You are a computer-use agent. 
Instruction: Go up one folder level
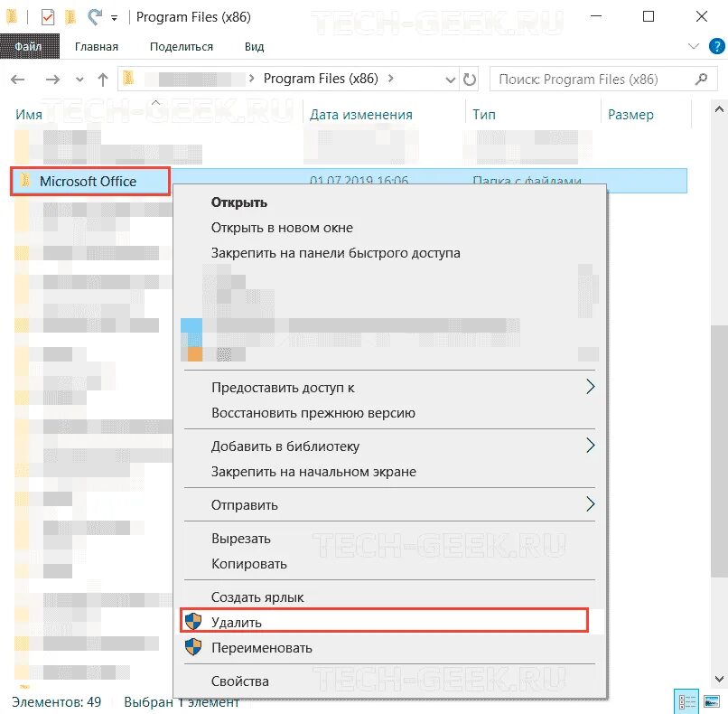(103, 80)
